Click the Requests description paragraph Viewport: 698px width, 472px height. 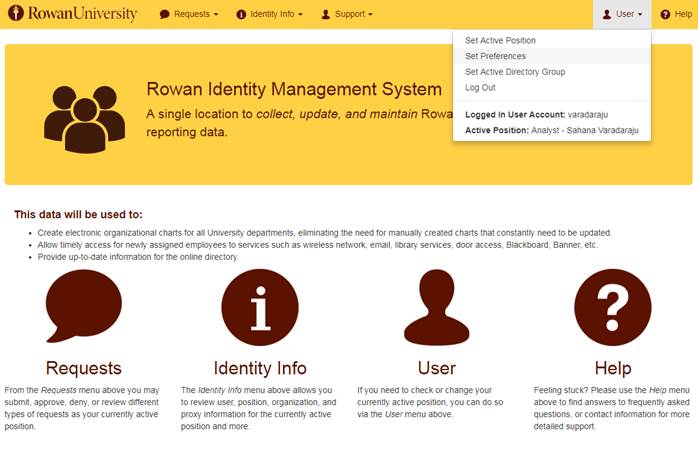[82, 408]
